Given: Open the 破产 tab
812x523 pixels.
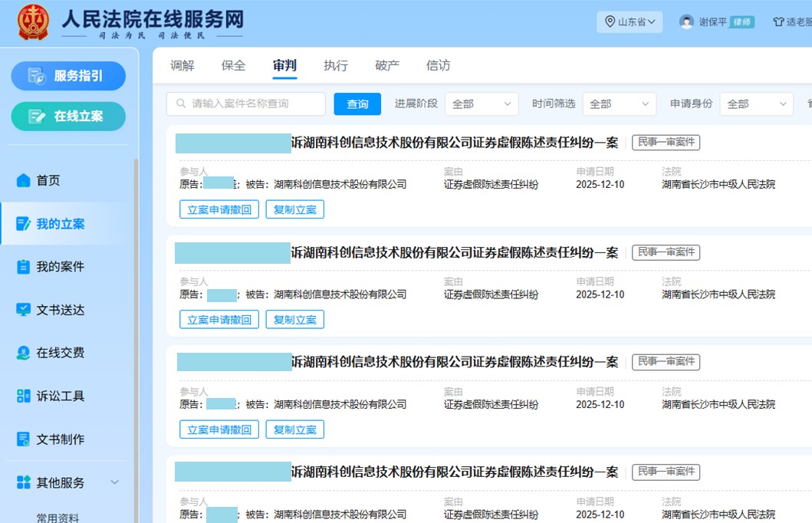Looking at the screenshot, I should point(387,65).
